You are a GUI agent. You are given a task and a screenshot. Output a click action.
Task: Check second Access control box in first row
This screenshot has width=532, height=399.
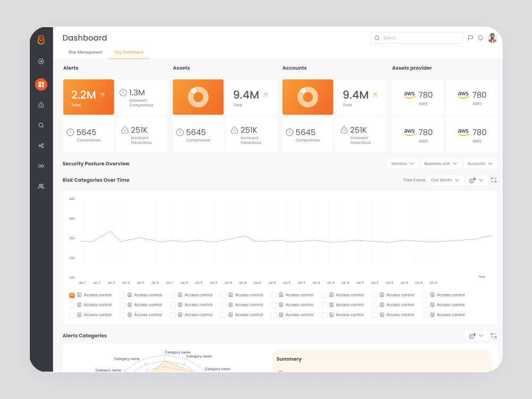tap(122, 295)
